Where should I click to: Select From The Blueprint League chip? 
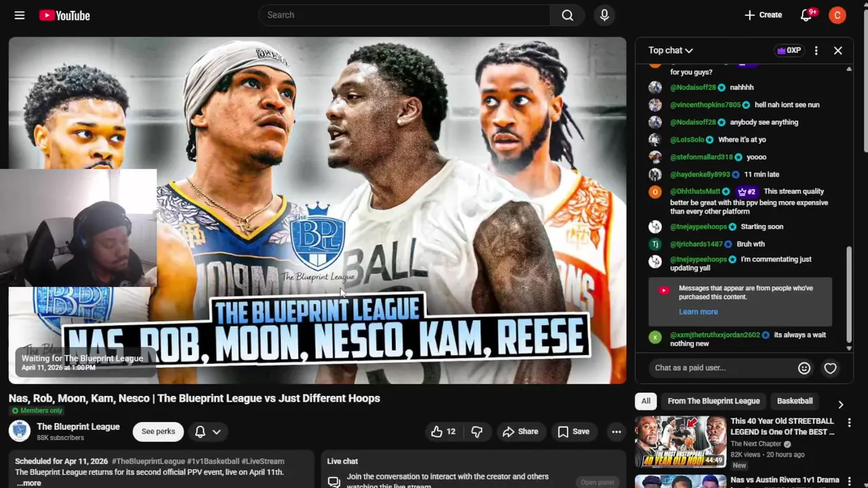(713, 401)
